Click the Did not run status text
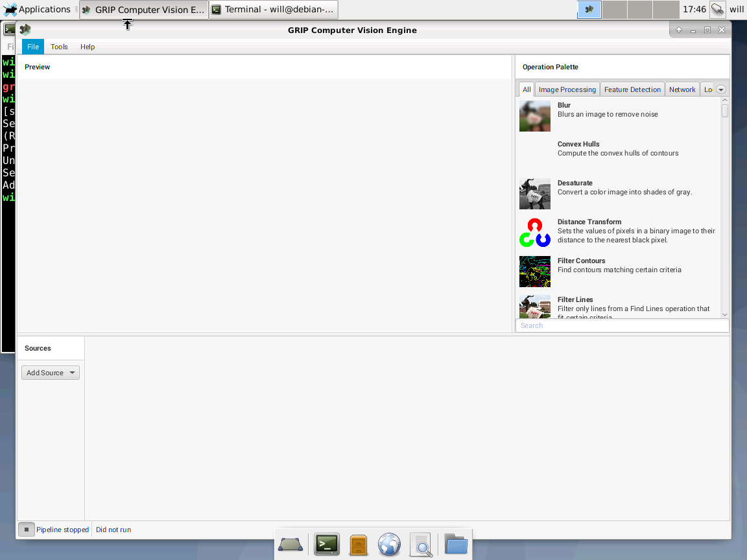This screenshot has width=747, height=560. click(113, 530)
